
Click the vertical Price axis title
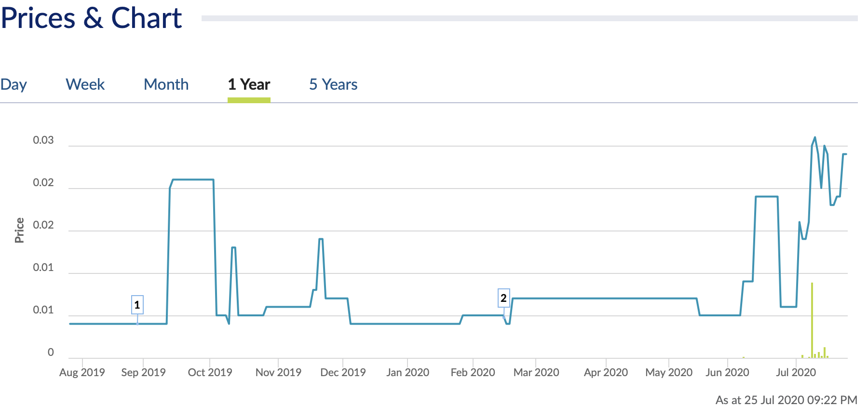[x=19, y=230]
